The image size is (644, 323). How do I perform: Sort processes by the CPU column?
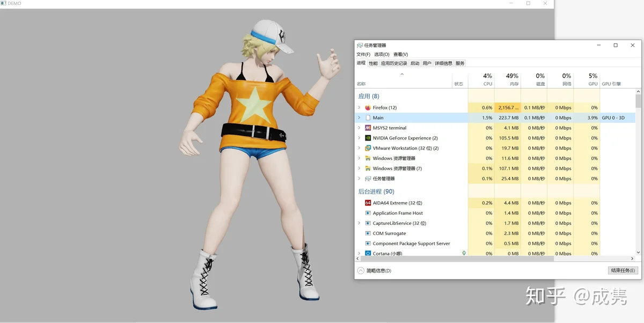tap(481, 79)
